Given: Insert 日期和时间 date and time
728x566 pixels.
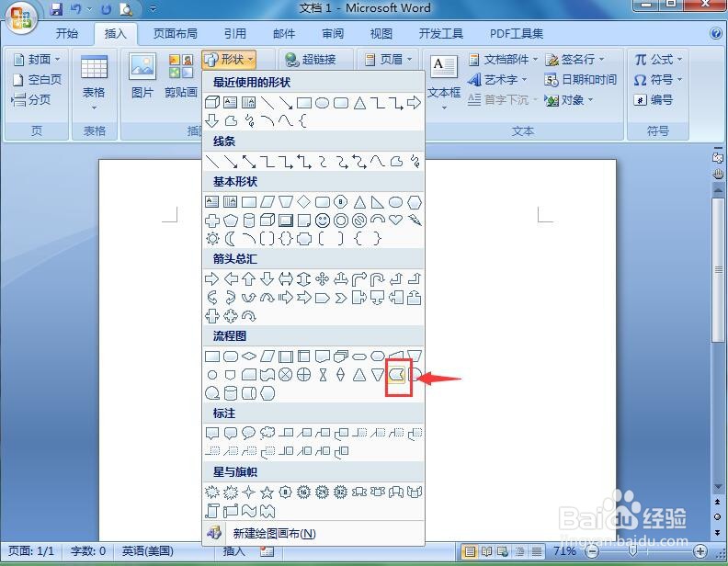Looking at the screenshot, I should pyautogui.click(x=580, y=80).
